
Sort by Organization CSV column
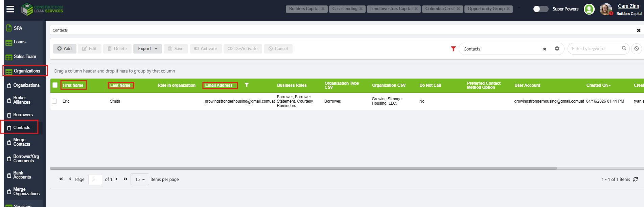click(389, 85)
